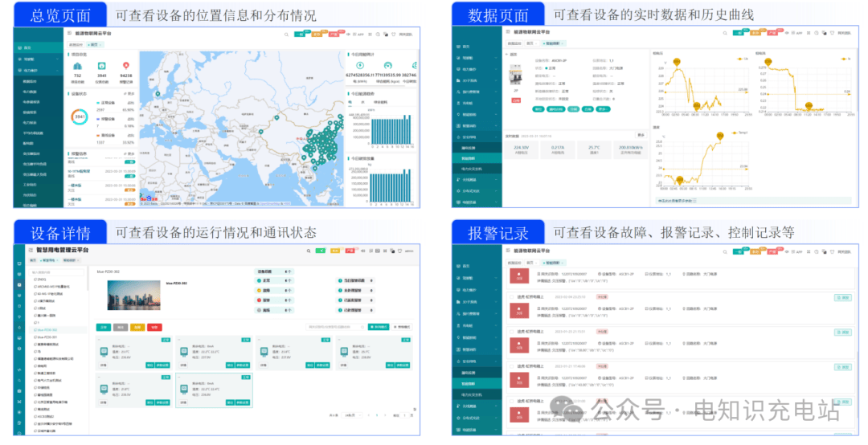The width and height of the screenshot is (868, 445).
Task: Select blue-PZ30-301 in the device tree
Action: click(47, 337)
